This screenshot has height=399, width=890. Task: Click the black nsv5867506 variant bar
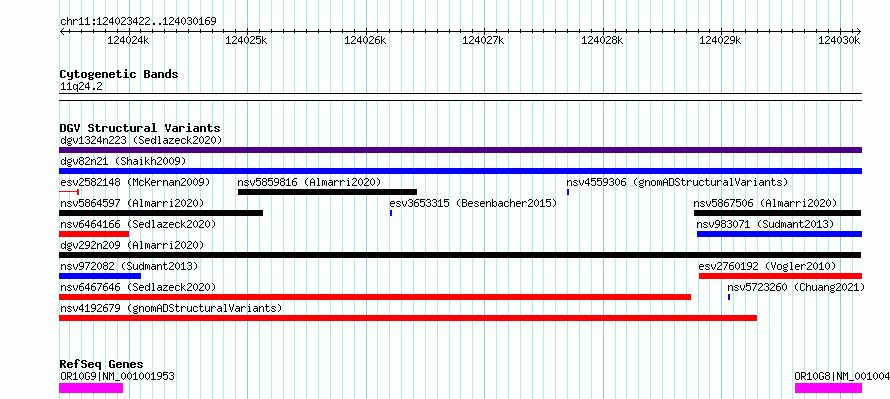click(778, 213)
